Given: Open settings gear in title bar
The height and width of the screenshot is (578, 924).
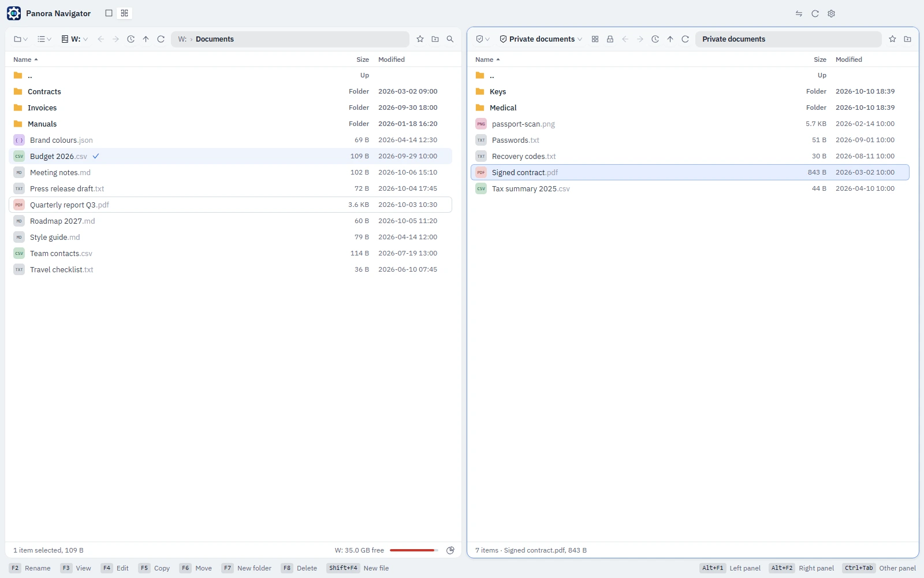Looking at the screenshot, I should click(x=831, y=13).
